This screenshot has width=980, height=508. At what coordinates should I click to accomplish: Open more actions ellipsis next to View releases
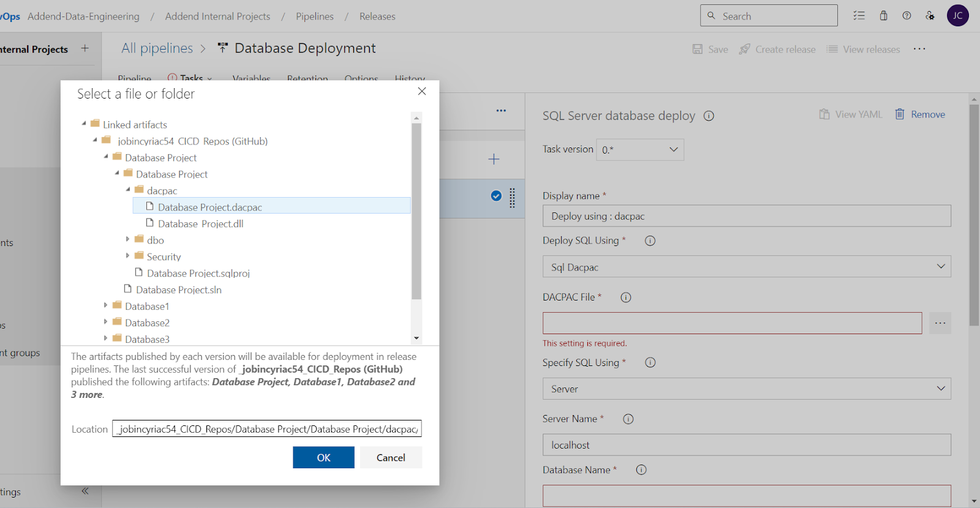click(x=919, y=49)
